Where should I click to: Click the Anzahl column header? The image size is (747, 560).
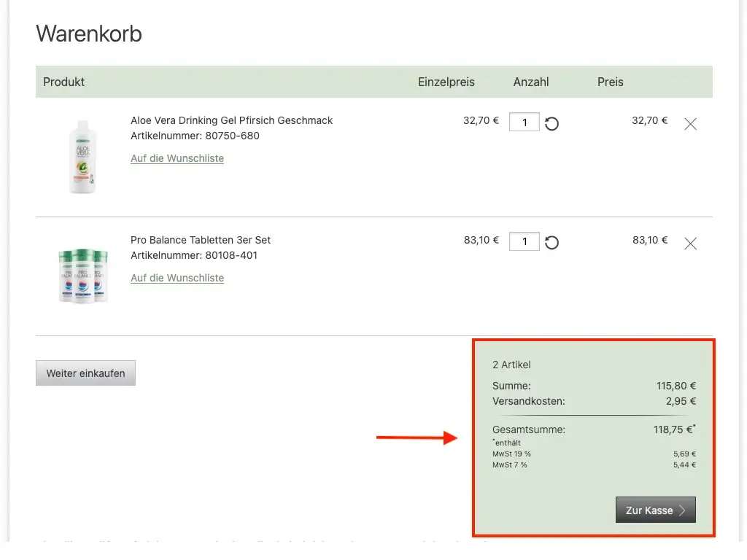click(531, 82)
